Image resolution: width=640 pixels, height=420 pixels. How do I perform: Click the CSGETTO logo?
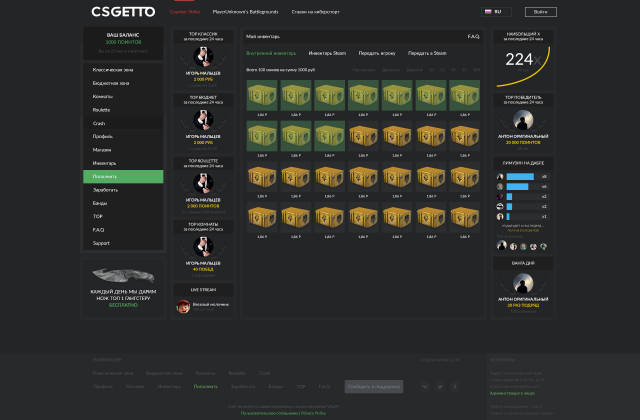tap(123, 11)
